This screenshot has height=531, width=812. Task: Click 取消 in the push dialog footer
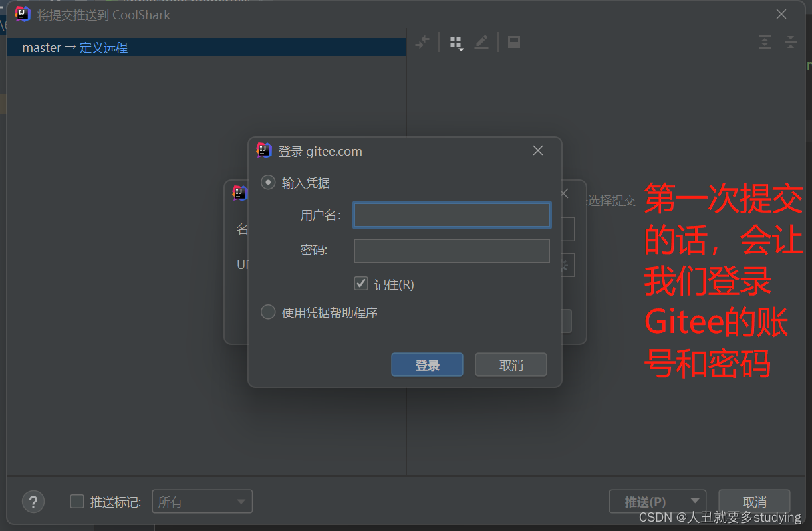[754, 502]
